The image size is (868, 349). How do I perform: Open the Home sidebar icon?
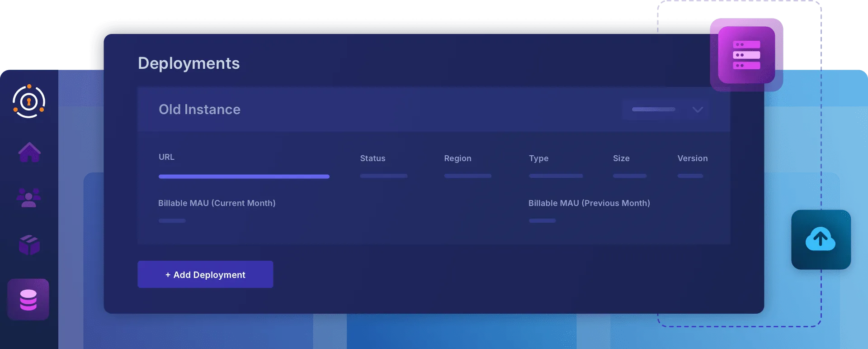click(x=29, y=152)
